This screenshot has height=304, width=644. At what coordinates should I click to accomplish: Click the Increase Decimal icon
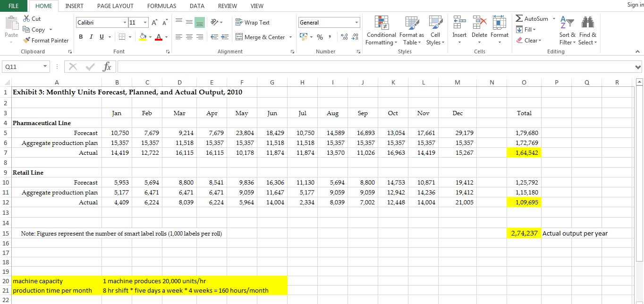point(344,37)
